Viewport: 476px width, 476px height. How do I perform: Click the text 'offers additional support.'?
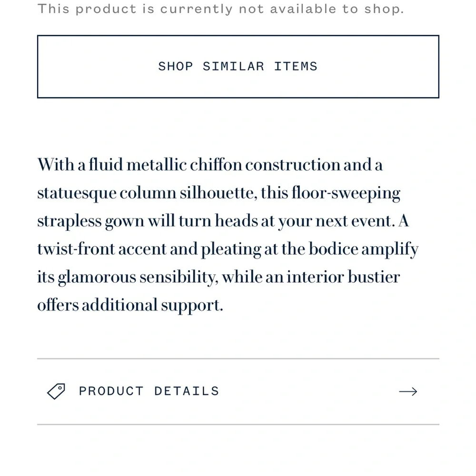130,306
